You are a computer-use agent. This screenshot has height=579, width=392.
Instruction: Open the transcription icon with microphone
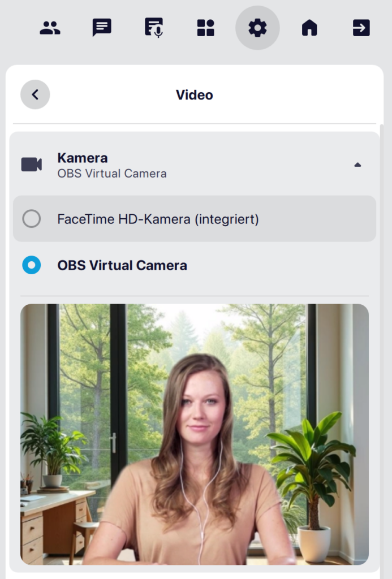pos(153,28)
